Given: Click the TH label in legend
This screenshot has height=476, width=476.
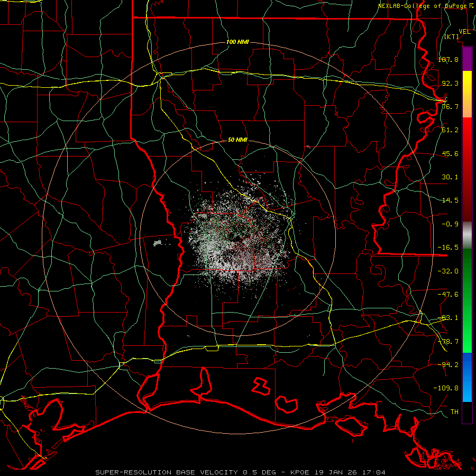Looking at the screenshot, I should pos(454,411).
